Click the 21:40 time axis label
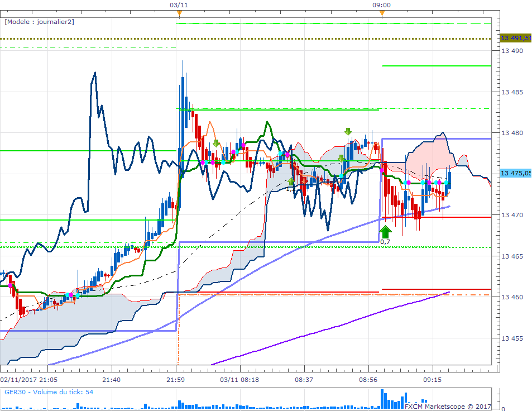The width and height of the screenshot is (532, 411). point(111,379)
